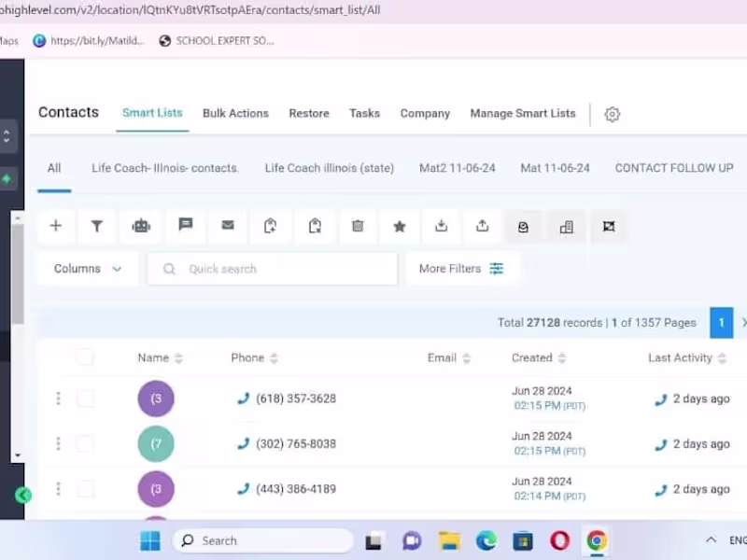Open the Bulk Actions tab
747x560 pixels.
click(236, 113)
